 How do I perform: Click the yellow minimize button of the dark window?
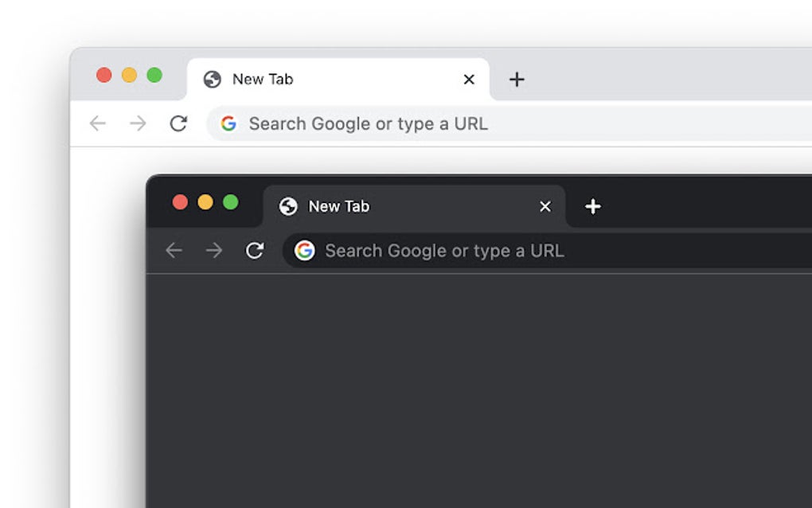pos(205,202)
